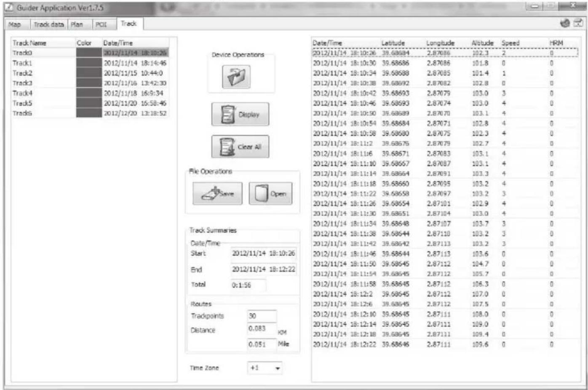Click the Total duration field 0:1:56
Screen dimensions: 588x390
[x=248, y=285]
